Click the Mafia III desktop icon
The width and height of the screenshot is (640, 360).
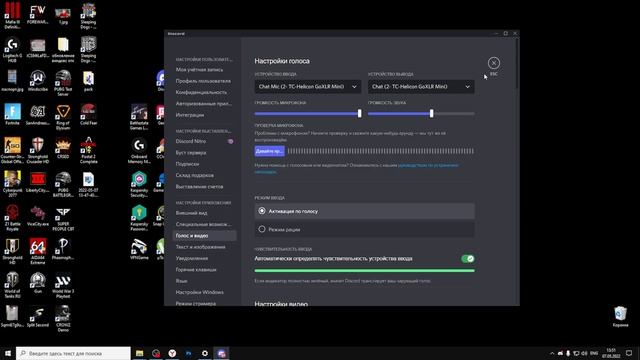pyautogui.click(x=12, y=16)
